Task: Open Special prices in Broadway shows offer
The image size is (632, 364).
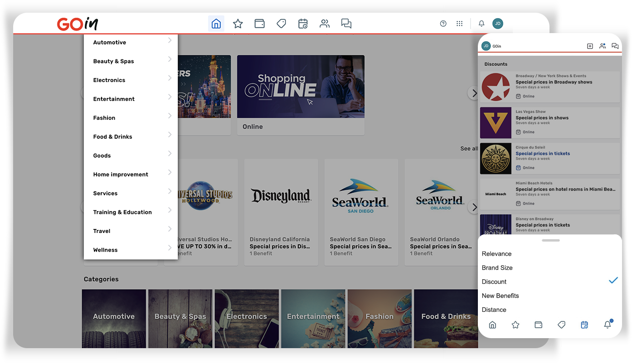Action: 550,87
